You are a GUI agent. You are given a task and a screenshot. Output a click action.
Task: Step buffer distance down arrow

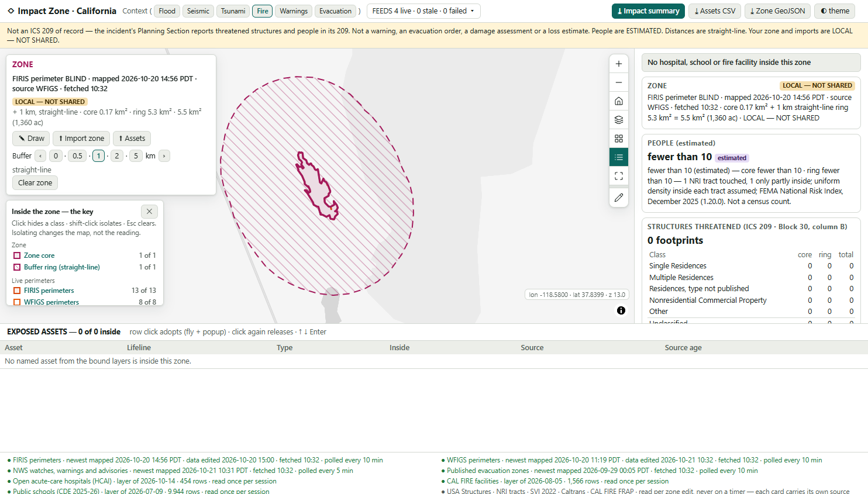40,156
